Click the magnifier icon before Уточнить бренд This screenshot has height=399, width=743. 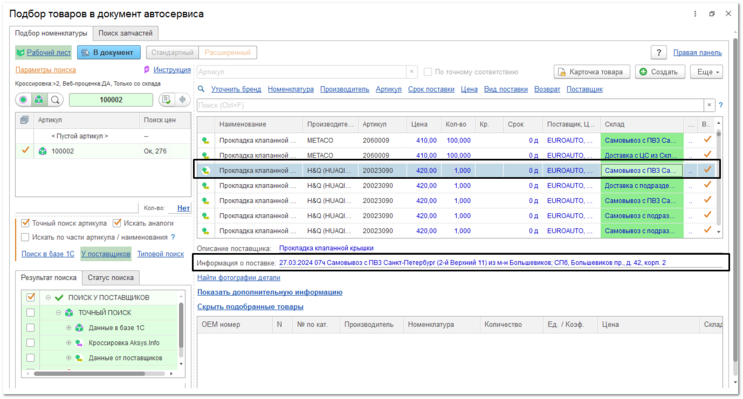coord(201,89)
